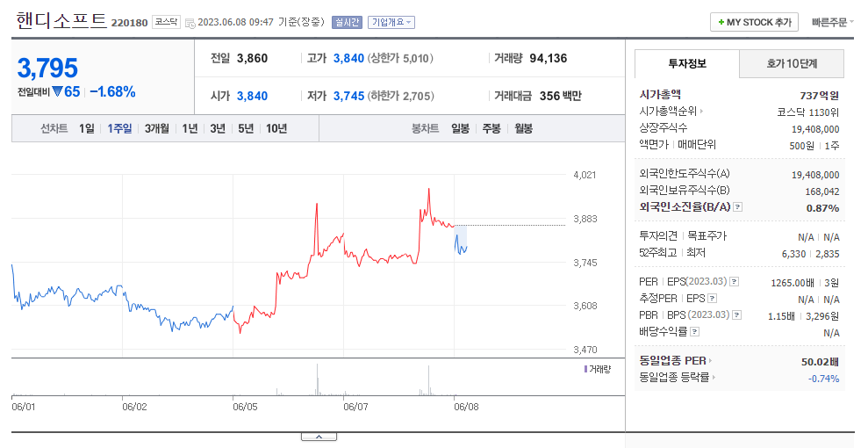The height and width of the screenshot is (448, 868).
Task: Click the green plus on MY STOCK 추가
Action: (x=721, y=22)
